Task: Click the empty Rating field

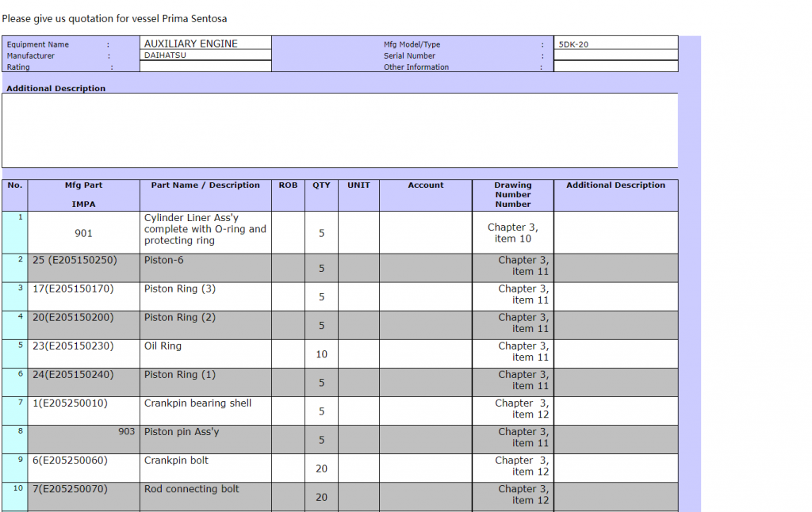Action: (x=205, y=67)
